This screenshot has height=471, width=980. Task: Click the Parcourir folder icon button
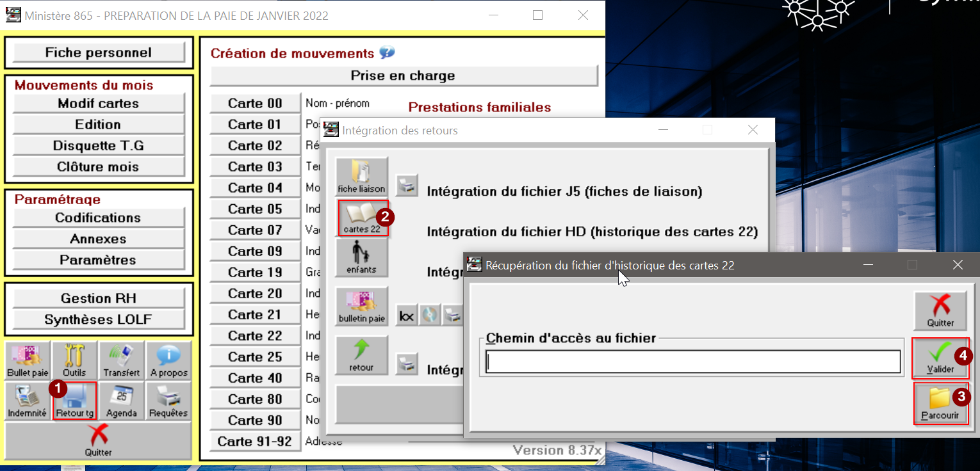[940, 403]
